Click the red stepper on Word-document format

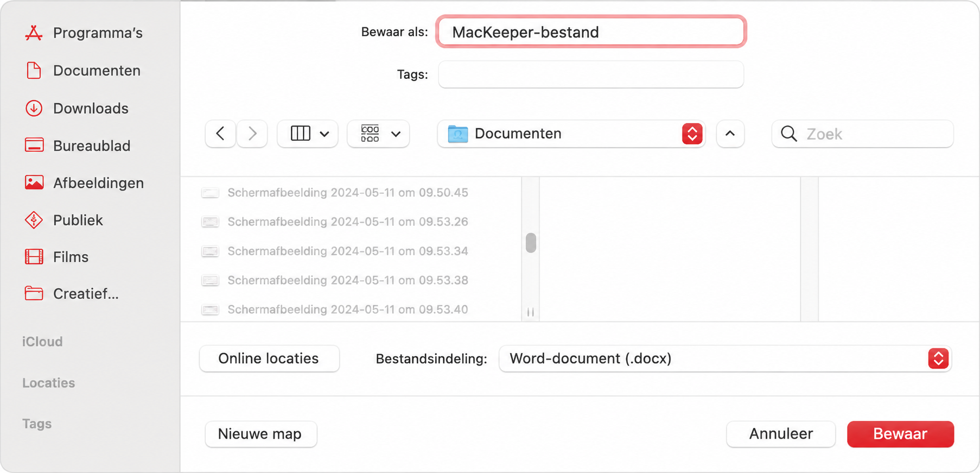938,358
